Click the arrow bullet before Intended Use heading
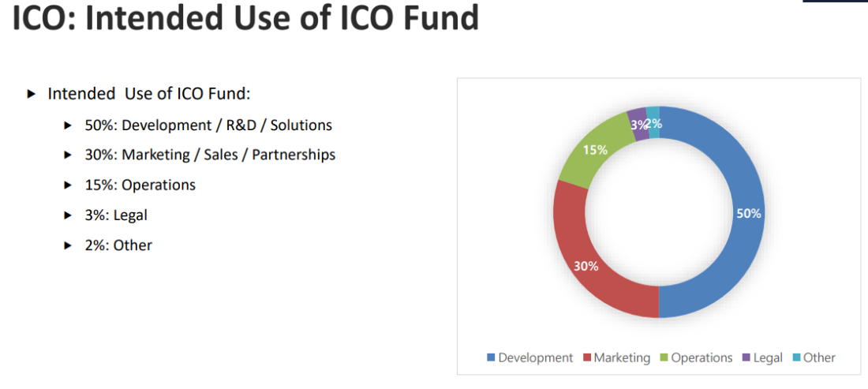 coord(32,94)
